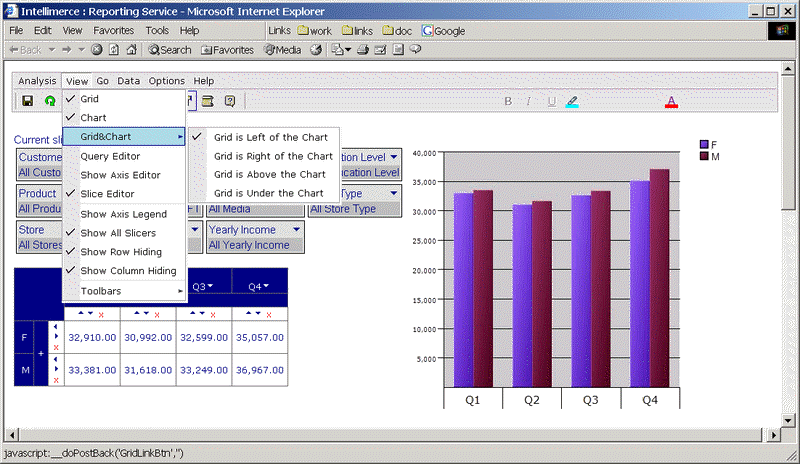Pick the highlight color pen swatch
Image resolution: width=800 pixels, height=464 pixels.
click(572, 102)
